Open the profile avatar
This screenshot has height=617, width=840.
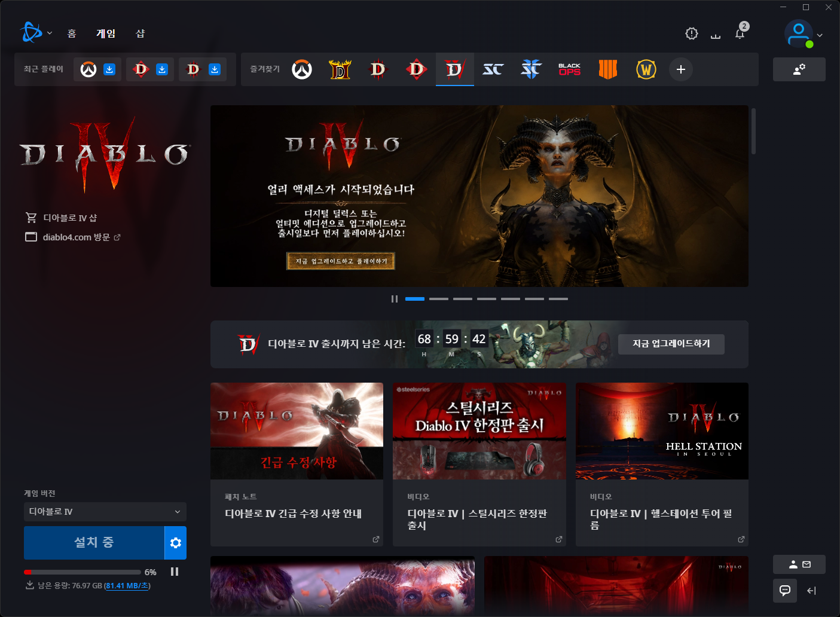pos(799,34)
